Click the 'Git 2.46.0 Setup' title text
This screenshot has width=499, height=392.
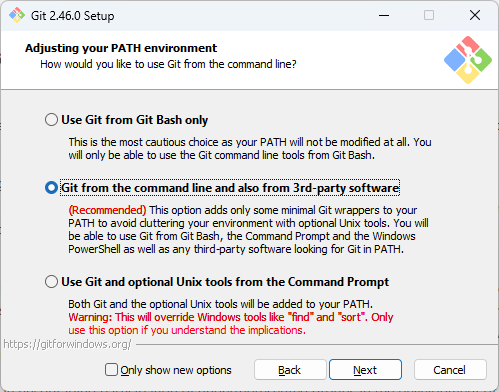point(73,16)
